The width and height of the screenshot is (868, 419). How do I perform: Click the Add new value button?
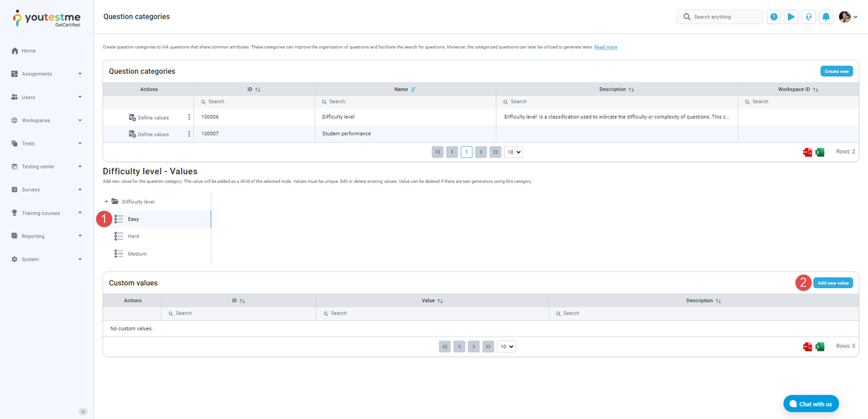(833, 283)
